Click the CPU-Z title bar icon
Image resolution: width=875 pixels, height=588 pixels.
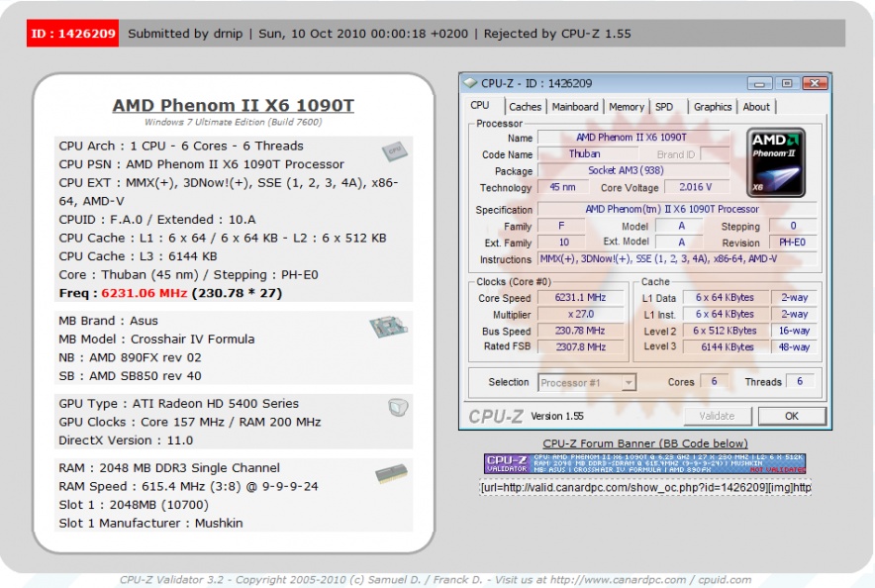[470, 84]
